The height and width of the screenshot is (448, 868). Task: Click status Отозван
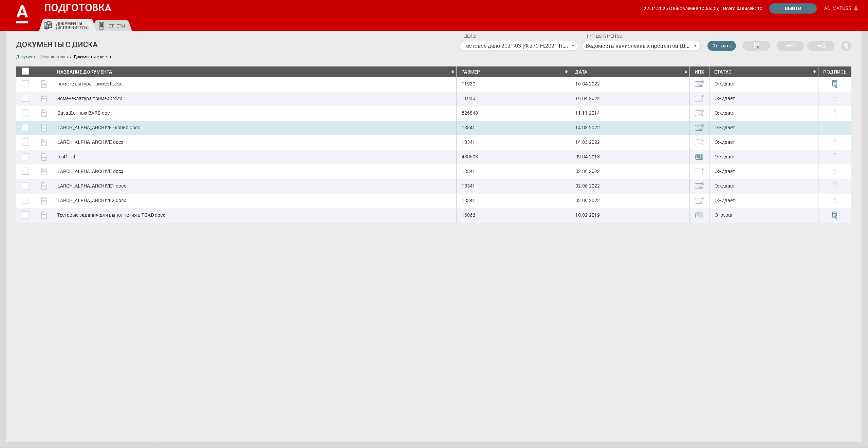pos(724,215)
